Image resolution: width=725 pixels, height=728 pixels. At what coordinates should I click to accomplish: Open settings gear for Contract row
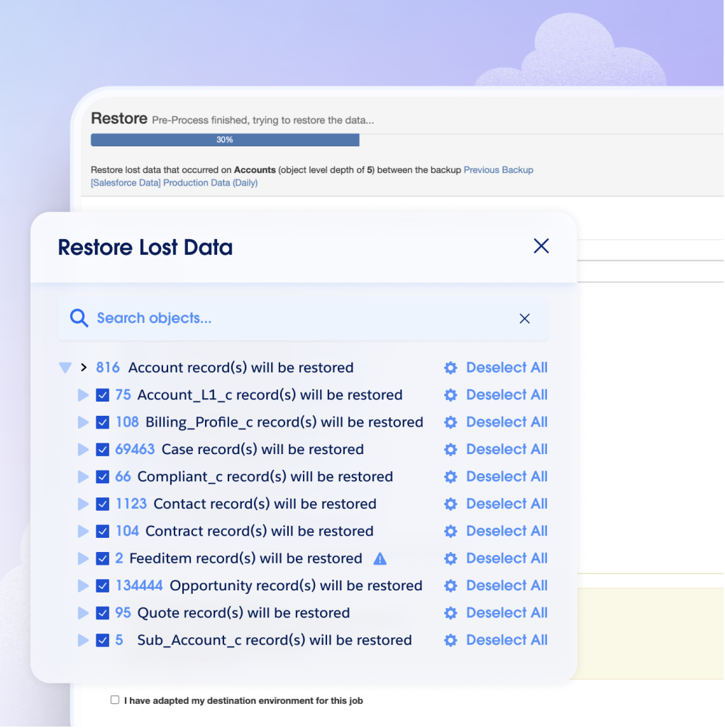point(450,531)
